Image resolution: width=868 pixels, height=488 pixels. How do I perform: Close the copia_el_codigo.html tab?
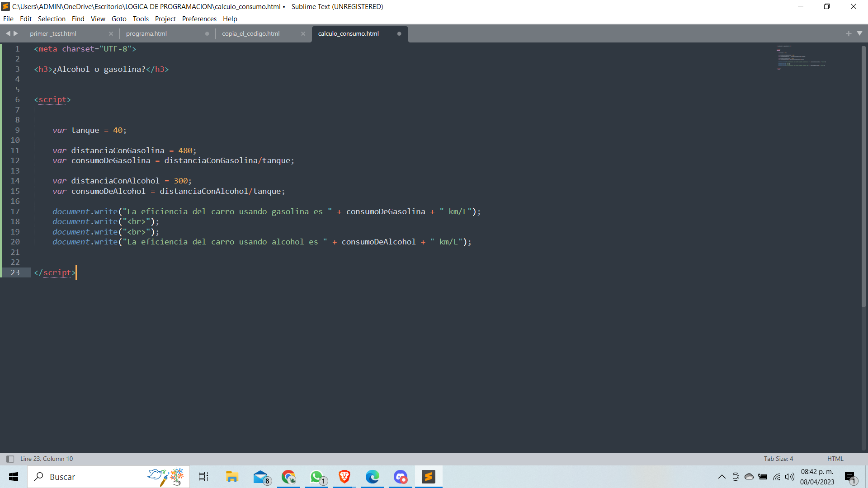coord(303,33)
